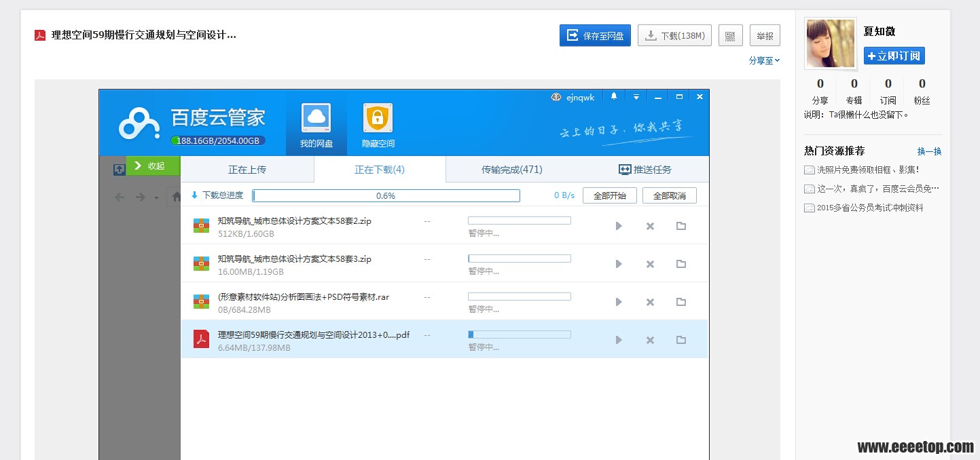Start download of 文本58套2.zip

click(x=619, y=226)
